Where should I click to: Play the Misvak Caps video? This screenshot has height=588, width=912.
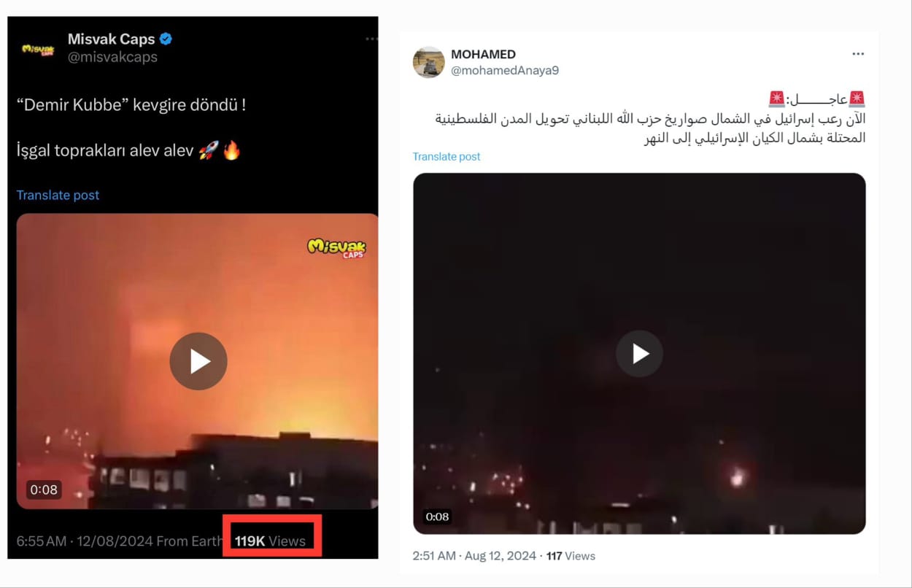pos(198,361)
